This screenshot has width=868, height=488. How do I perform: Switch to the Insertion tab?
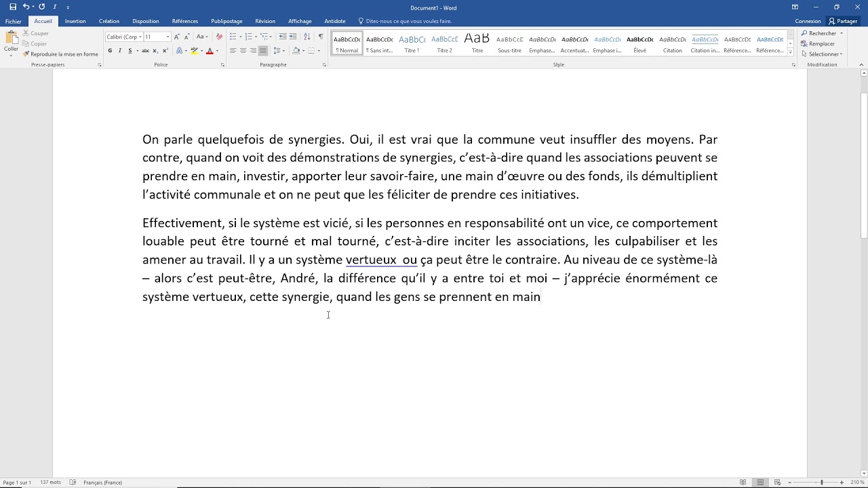click(75, 21)
